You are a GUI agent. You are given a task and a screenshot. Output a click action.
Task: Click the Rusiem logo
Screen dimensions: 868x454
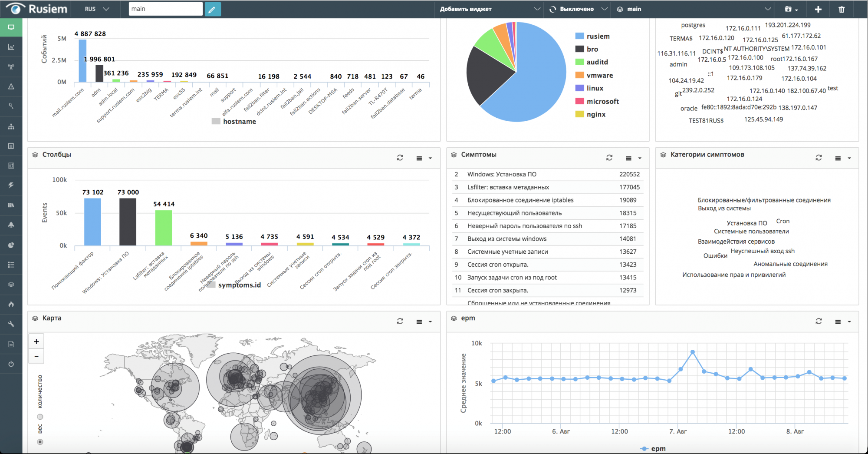coord(37,9)
